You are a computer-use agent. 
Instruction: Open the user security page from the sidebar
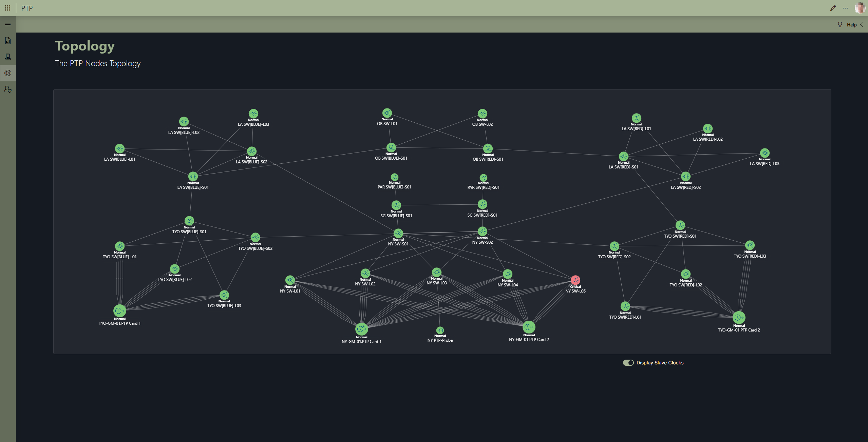tap(8, 89)
